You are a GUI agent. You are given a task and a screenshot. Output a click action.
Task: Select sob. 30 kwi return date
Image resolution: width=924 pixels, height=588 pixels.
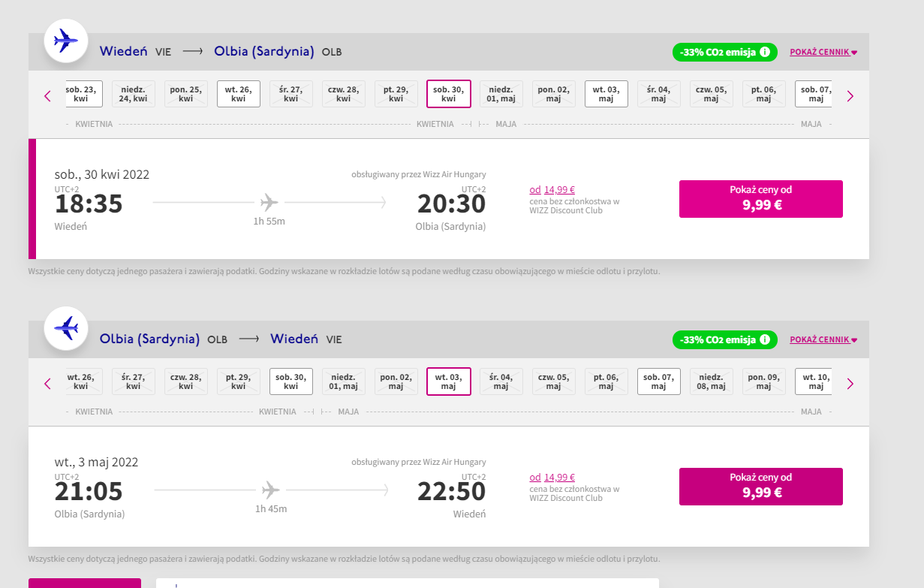(291, 381)
